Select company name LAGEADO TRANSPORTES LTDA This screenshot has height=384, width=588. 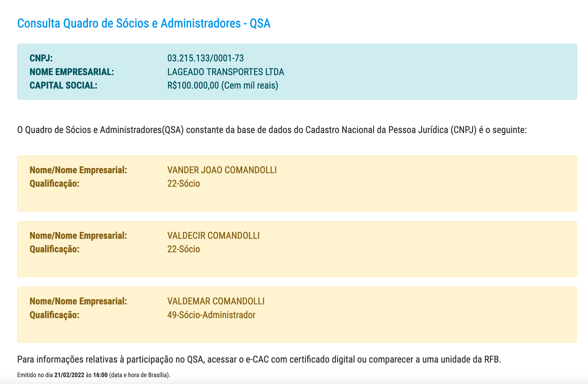[226, 72]
